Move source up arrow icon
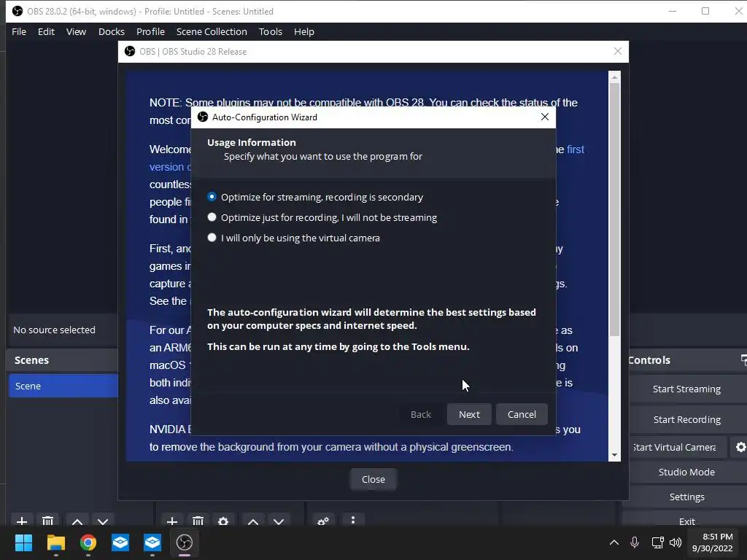Image resolution: width=747 pixels, height=560 pixels. pos(253,521)
